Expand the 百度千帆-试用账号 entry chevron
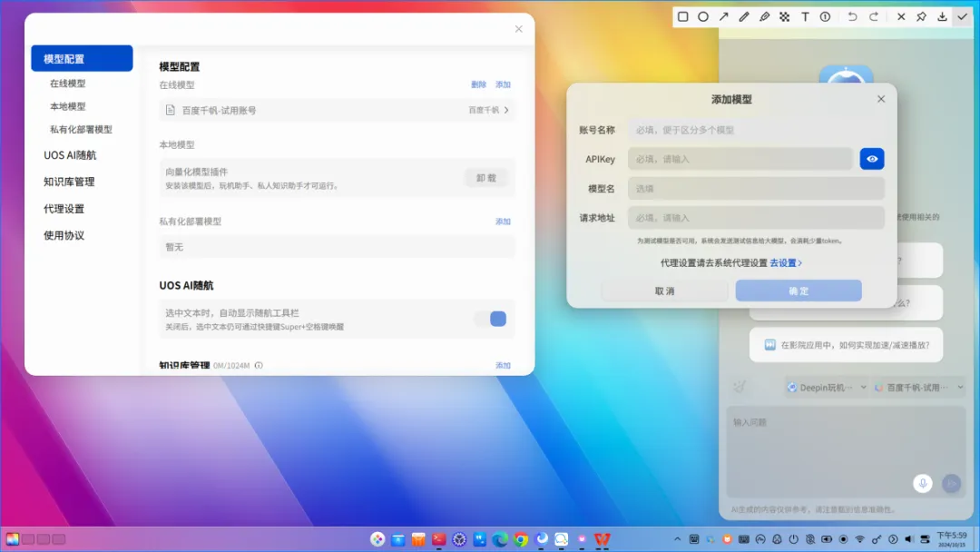Image resolution: width=980 pixels, height=552 pixels. pos(506,110)
